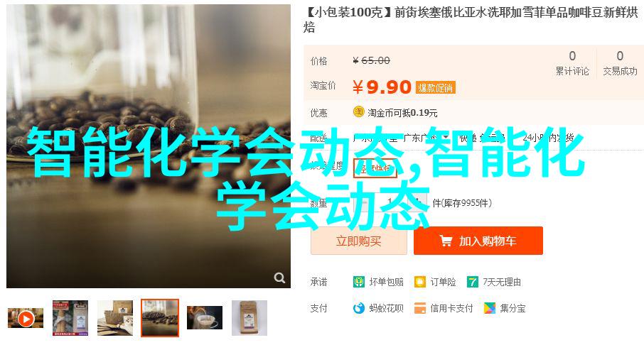Click the 信用卡支付 card icon
This screenshot has height=345, width=644.
click(x=420, y=308)
